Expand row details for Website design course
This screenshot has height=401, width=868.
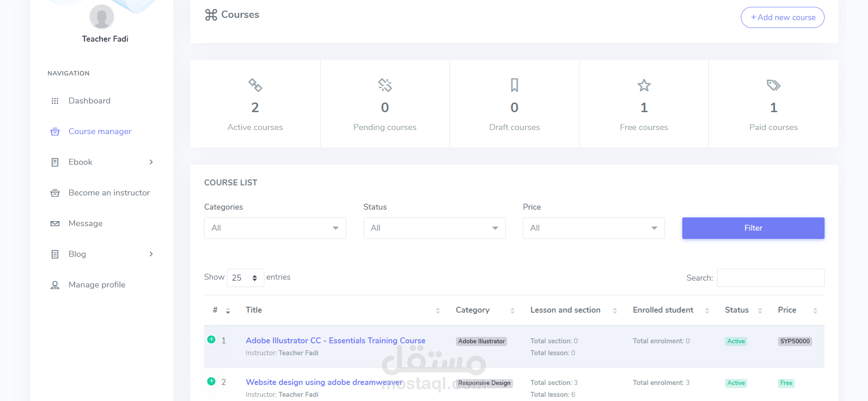coord(211,381)
